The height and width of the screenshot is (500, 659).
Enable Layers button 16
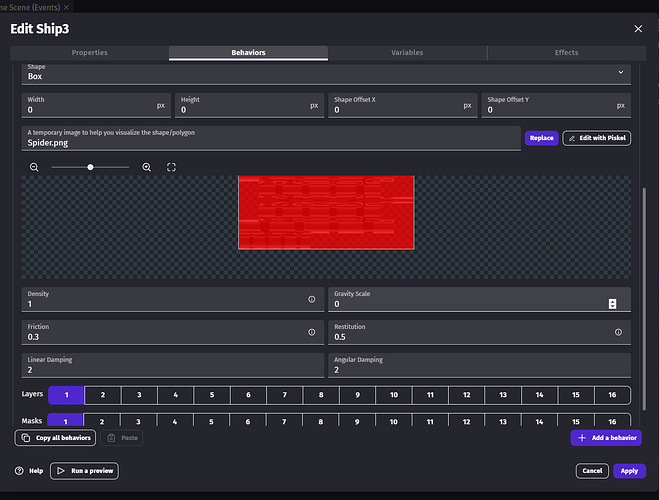tap(612, 395)
